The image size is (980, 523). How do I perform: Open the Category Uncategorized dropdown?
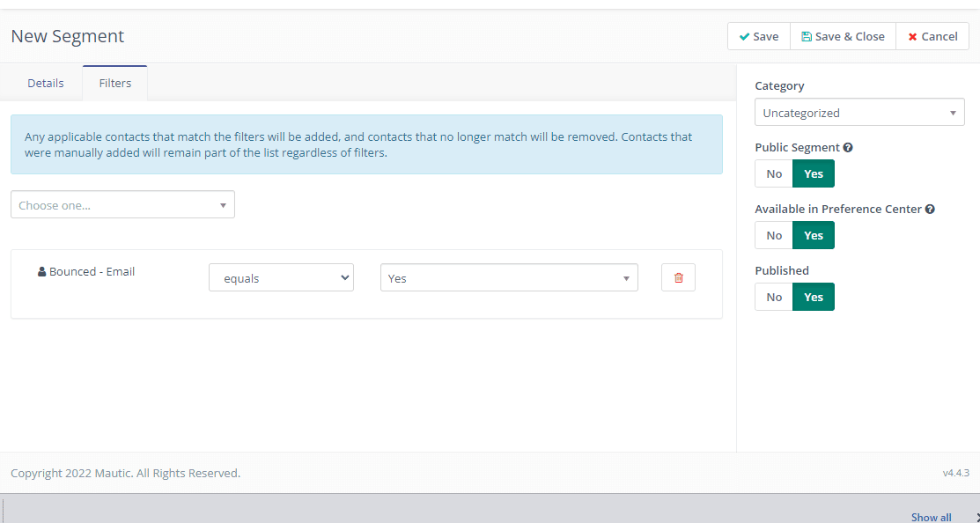point(859,113)
